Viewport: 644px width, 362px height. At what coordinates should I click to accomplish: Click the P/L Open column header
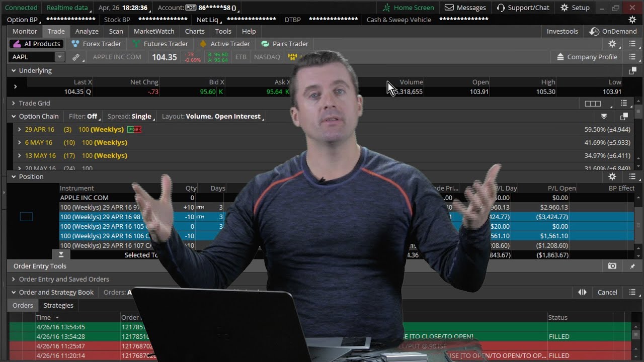pos(561,188)
